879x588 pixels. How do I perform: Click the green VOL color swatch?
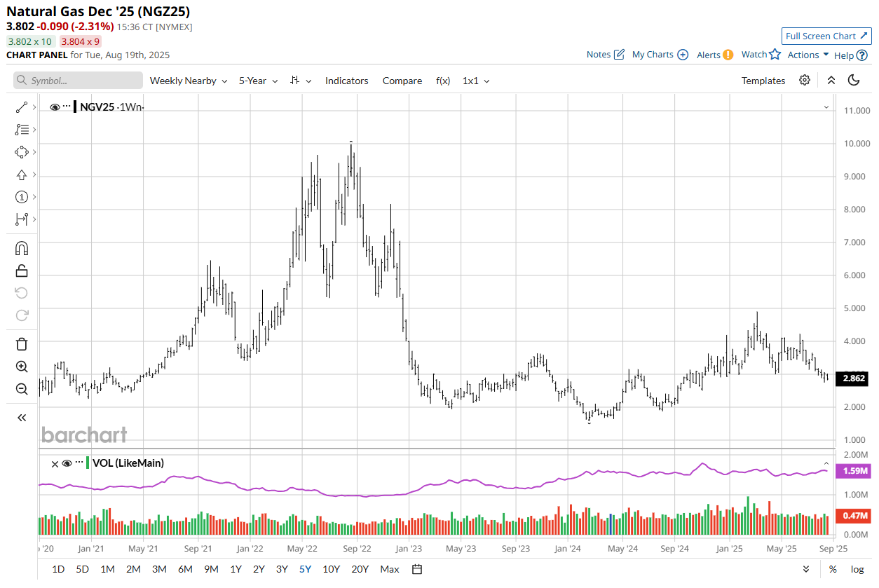coord(88,463)
